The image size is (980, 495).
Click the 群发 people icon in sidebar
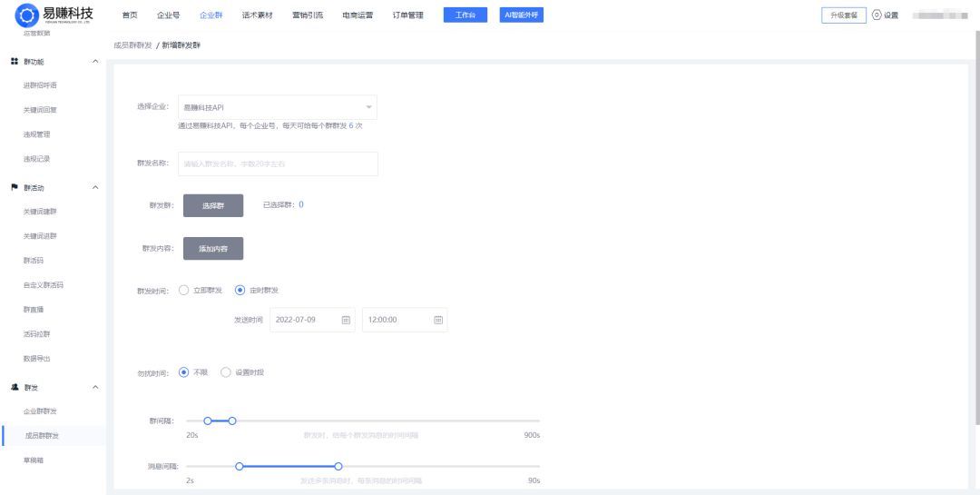(x=14, y=387)
